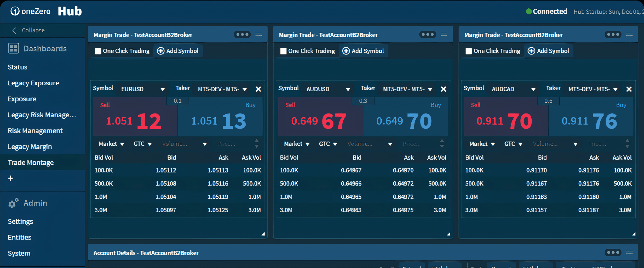
Task: Open the Market order type dropdown for EURUSD
Action: pyautogui.click(x=111, y=144)
